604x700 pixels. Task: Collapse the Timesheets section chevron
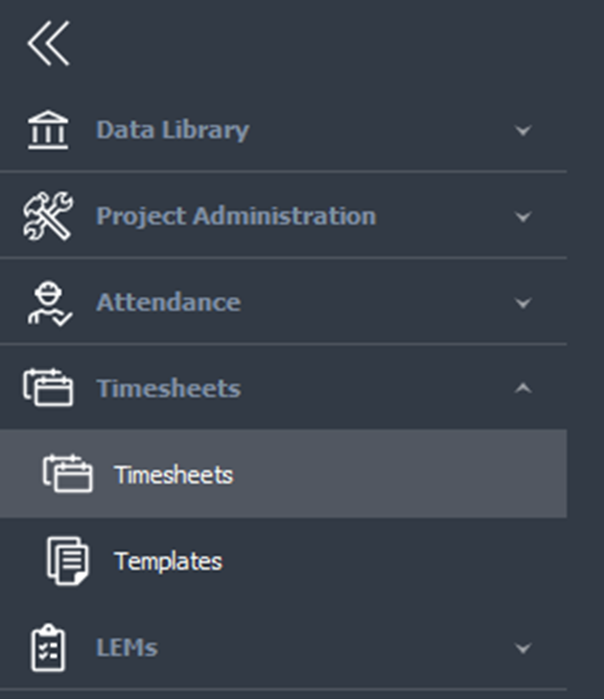point(523,388)
